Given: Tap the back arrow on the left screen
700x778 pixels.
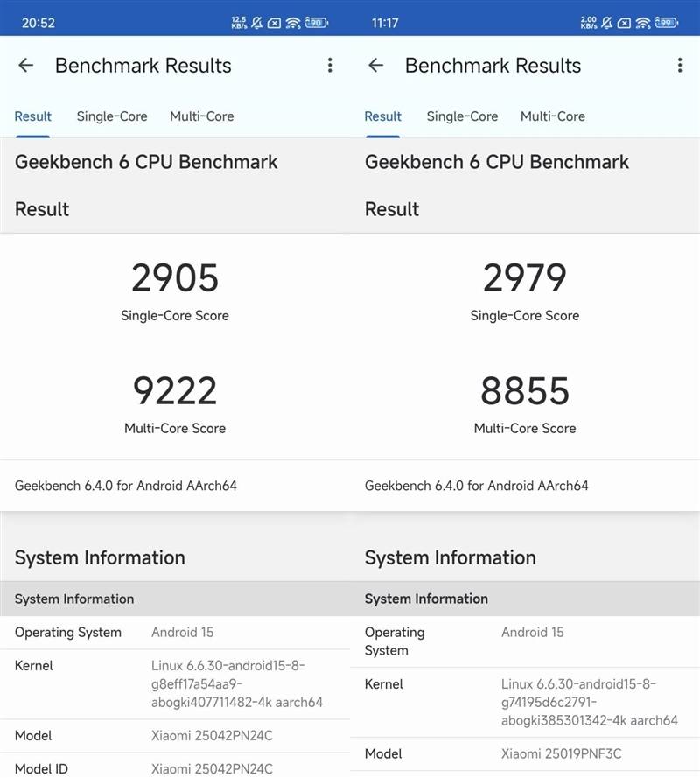Looking at the screenshot, I should [26, 66].
